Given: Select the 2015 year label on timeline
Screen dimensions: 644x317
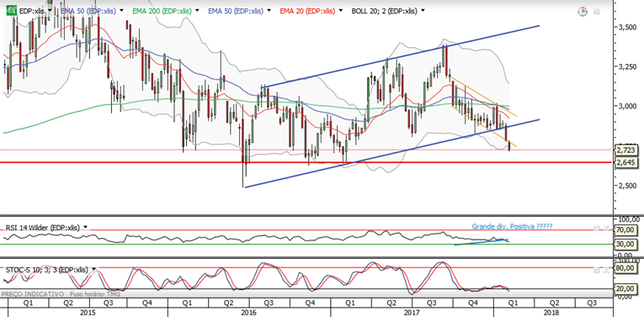Looking at the screenshot, I should [x=88, y=313].
